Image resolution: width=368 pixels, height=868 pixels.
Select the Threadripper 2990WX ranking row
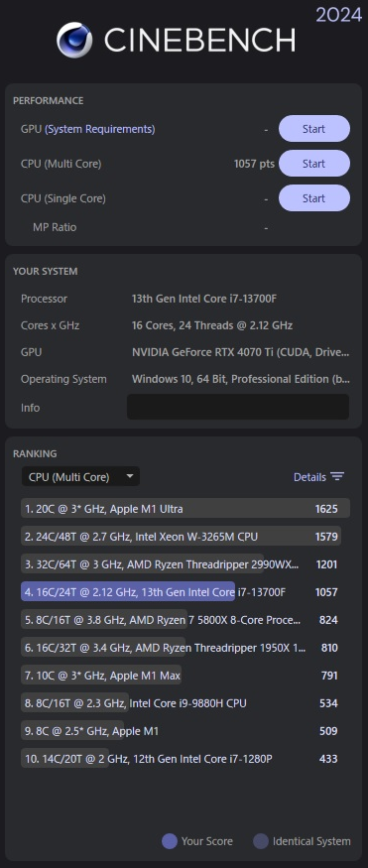[x=185, y=564]
